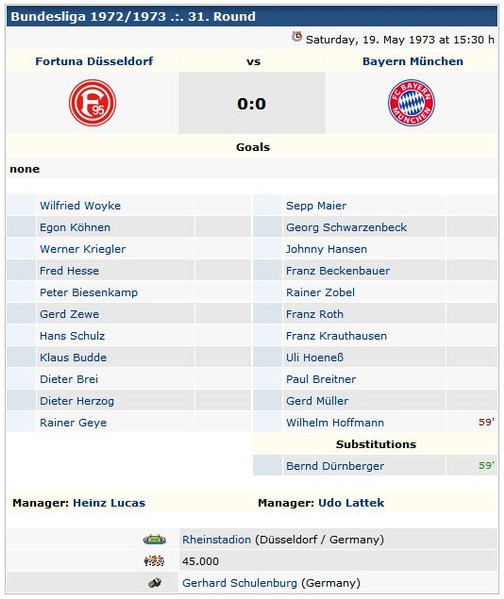The width and height of the screenshot is (504, 599).
Task: Click the Fortuna Düsseldorf club crest
Action: tap(92, 103)
